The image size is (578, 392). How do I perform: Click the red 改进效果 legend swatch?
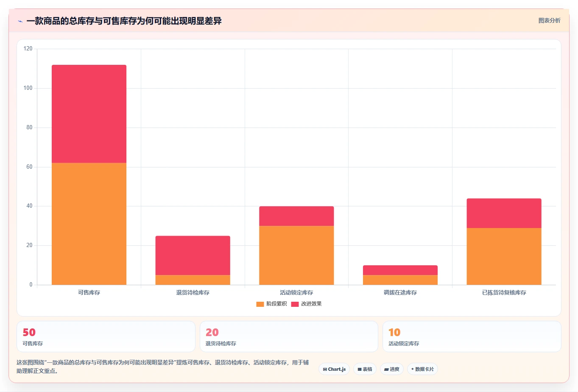[295, 304]
